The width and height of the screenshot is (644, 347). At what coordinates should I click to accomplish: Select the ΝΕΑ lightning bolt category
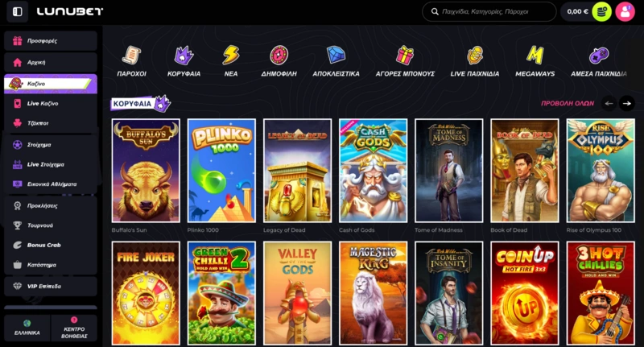click(231, 60)
